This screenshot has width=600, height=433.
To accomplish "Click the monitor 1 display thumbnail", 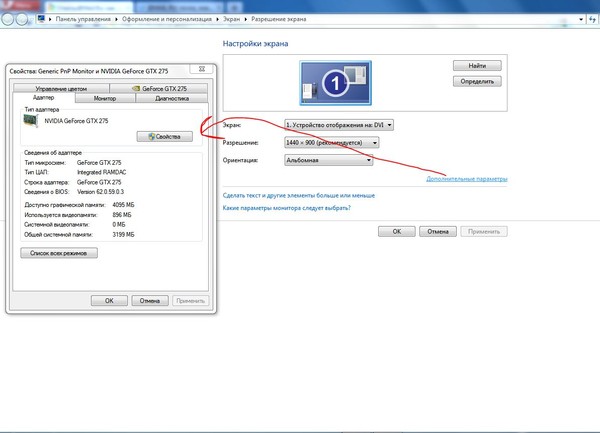I will [335, 83].
